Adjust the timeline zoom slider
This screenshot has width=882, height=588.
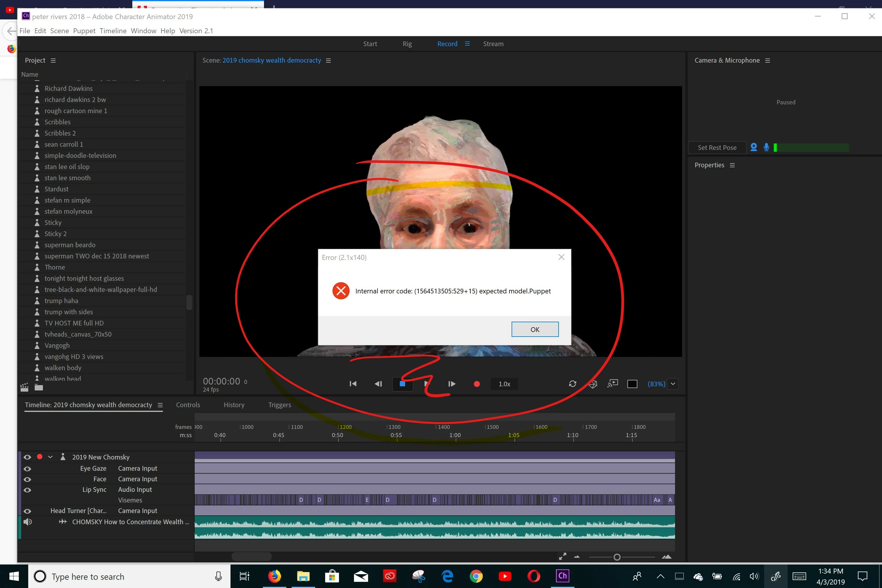coord(617,557)
